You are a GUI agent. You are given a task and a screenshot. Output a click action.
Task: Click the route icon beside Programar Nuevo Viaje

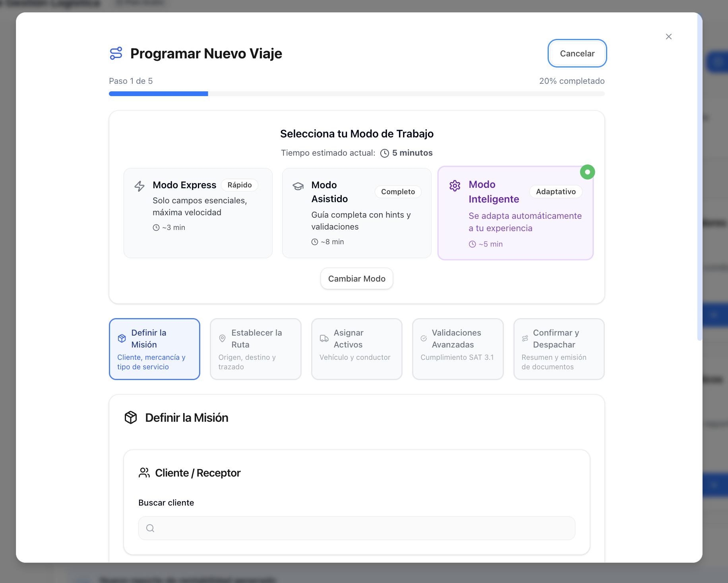click(116, 54)
